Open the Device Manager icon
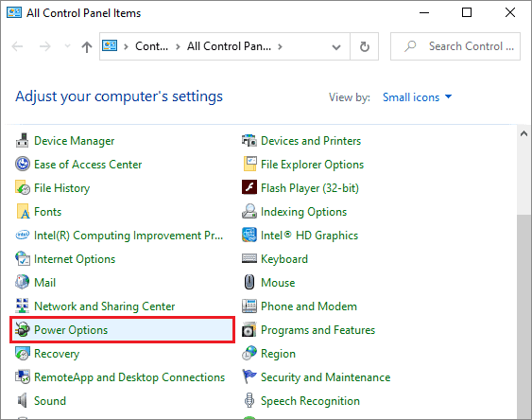The height and width of the screenshot is (420, 532). tap(23, 141)
